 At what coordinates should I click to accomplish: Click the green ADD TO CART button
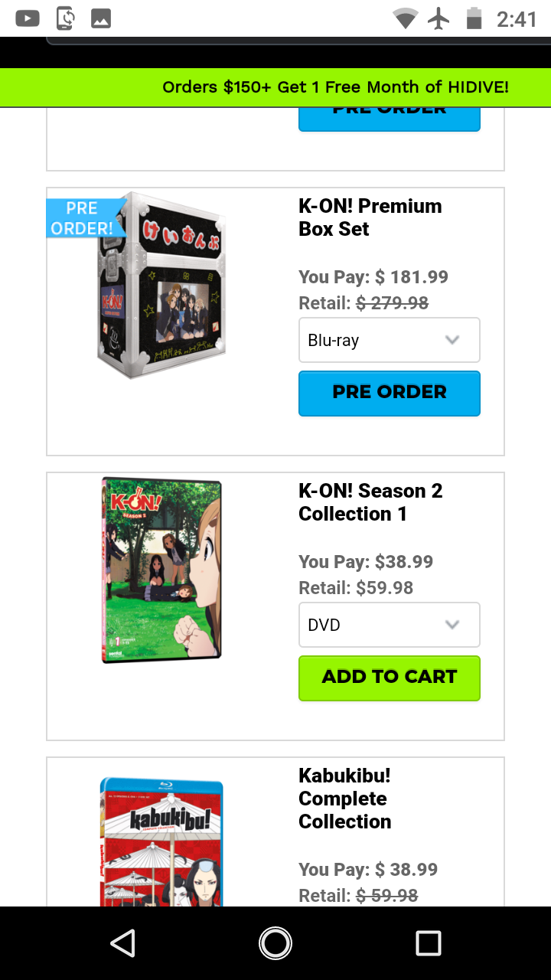tap(390, 678)
